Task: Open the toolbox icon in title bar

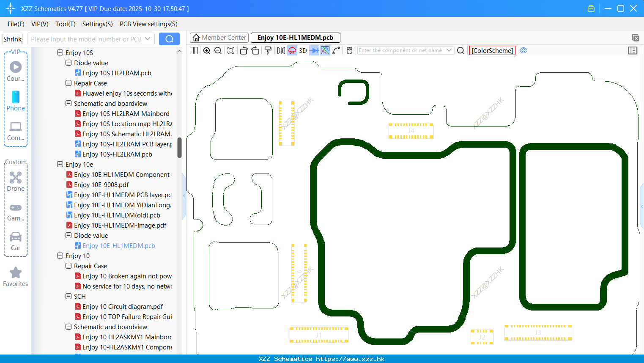Action: (x=591, y=8)
